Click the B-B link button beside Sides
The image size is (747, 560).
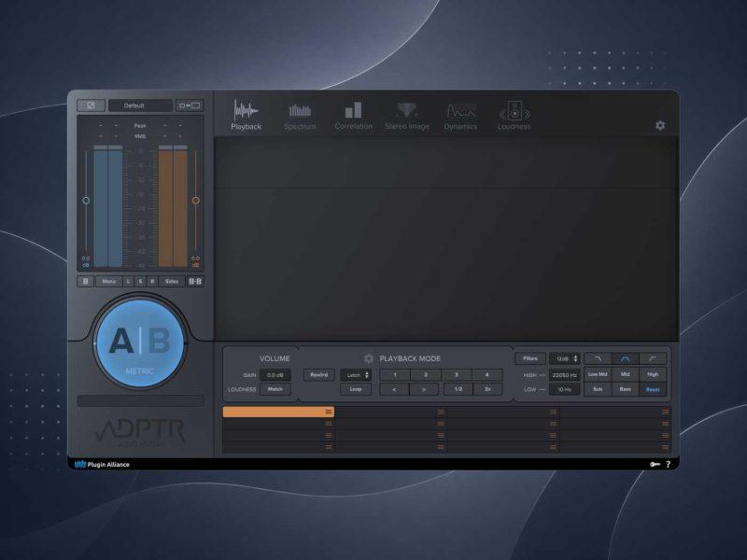[x=195, y=282]
